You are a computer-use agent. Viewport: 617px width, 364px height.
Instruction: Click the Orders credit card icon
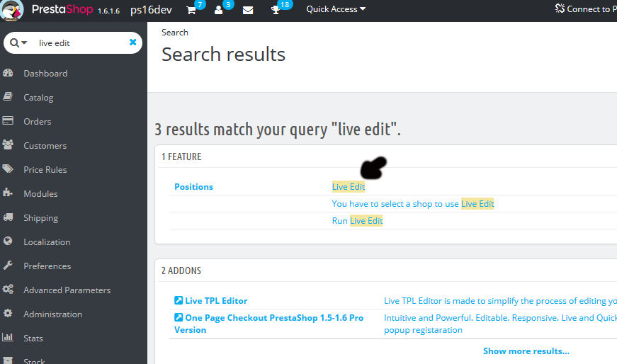tap(8, 121)
